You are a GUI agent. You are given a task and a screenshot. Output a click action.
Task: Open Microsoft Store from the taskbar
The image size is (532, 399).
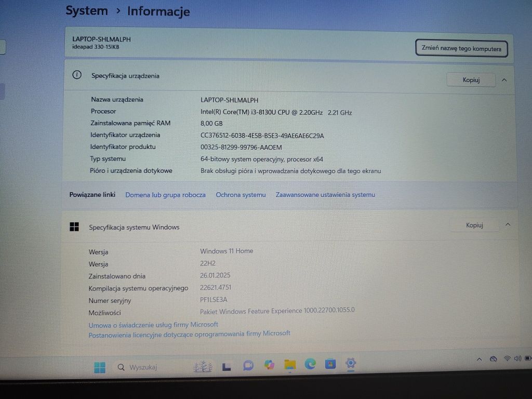(330, 364)
